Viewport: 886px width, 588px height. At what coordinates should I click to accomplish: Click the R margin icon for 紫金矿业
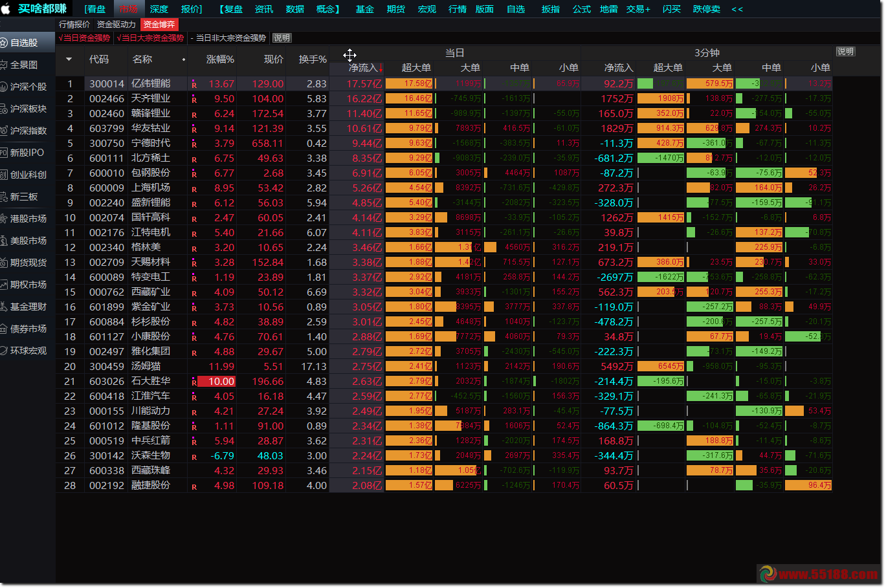click(194, 308)
